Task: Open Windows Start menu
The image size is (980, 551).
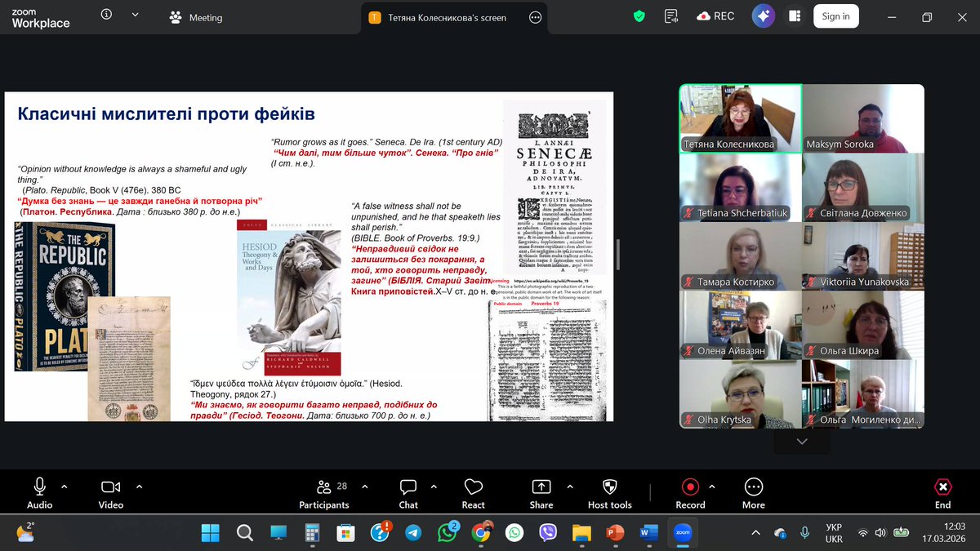Action: pyautogui.click(x=210, y=533)
